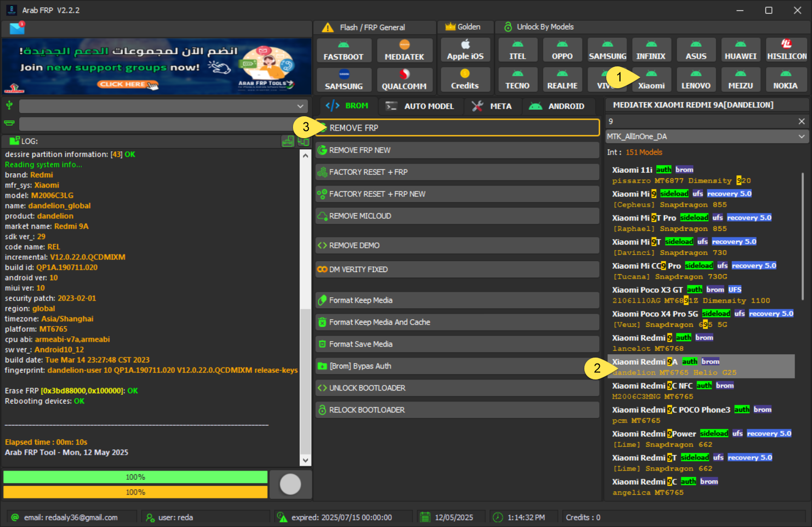Select FASTBOOT under Flash/FRP General
This screenshot has width=812, height=527.
point(344,50)
